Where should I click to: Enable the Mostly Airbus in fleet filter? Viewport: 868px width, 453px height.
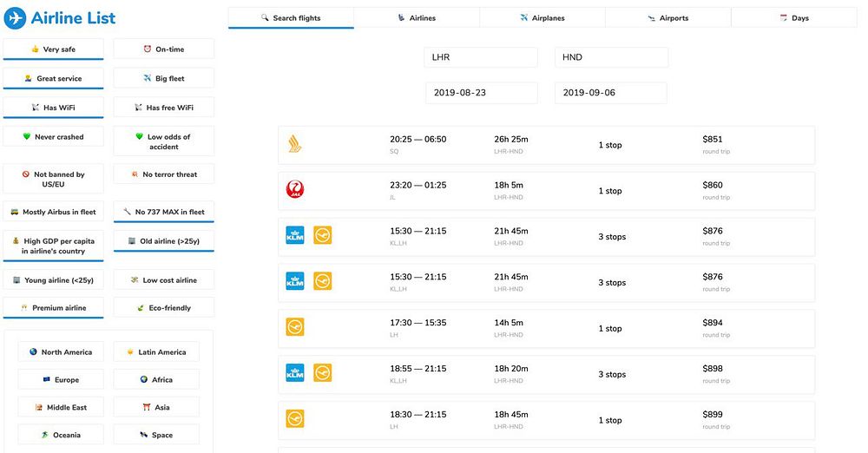point(53,212)
